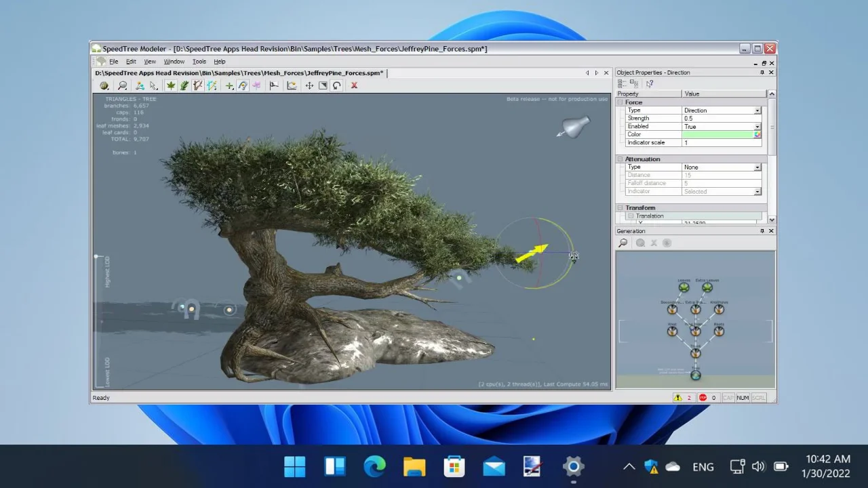Viewport: 868px width, 488px height.
Task: Open the Window menu
Action: pyautogui.click(x=174, y=62)
